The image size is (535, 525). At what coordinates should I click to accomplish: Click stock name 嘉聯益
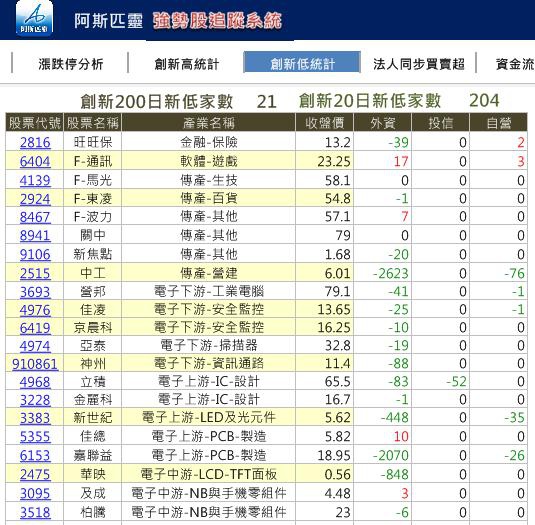pyautogui.click(x=93, y=455)
